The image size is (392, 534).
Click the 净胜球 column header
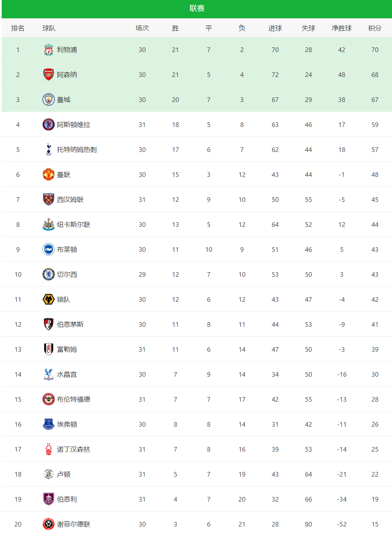(341, 28)
